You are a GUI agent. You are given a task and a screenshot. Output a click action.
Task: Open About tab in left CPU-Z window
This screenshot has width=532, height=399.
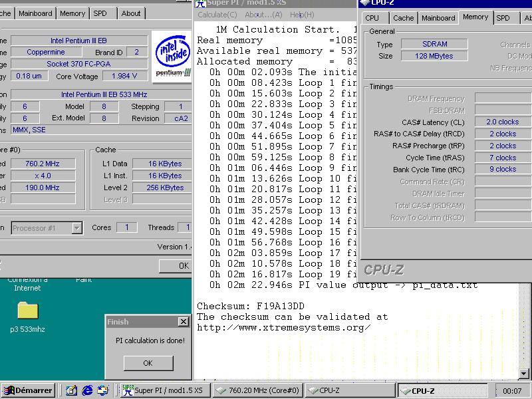[130, 13]
